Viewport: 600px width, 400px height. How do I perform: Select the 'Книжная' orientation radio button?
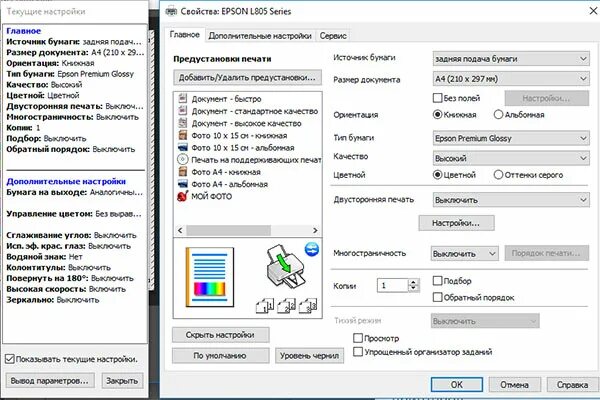[437, 114]
